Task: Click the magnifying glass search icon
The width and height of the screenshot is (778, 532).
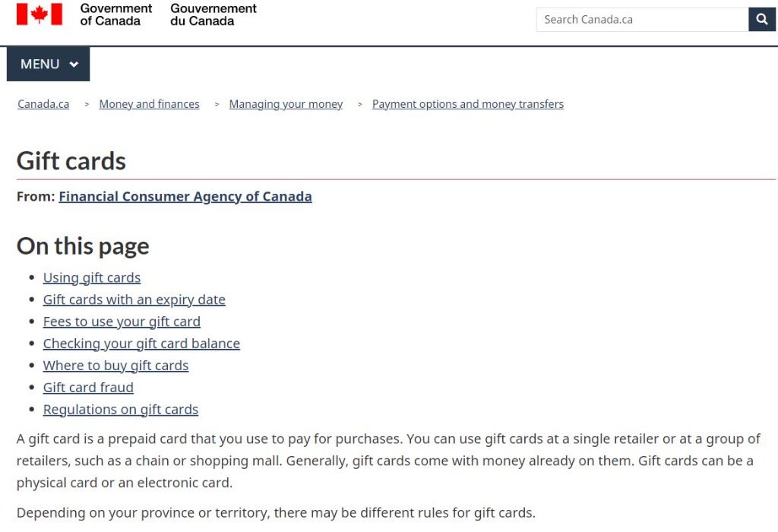Action: coord(761,19)
